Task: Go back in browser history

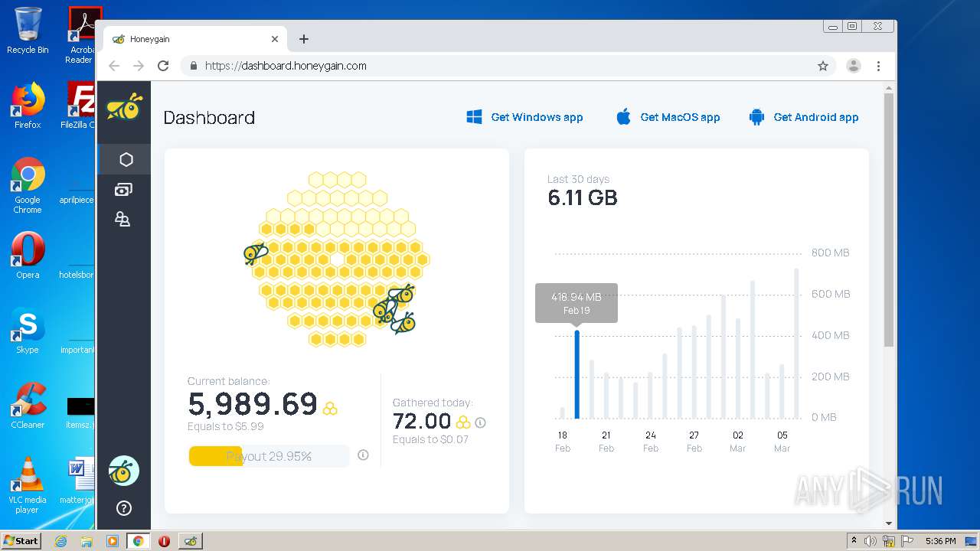Action: click(114, 66)
